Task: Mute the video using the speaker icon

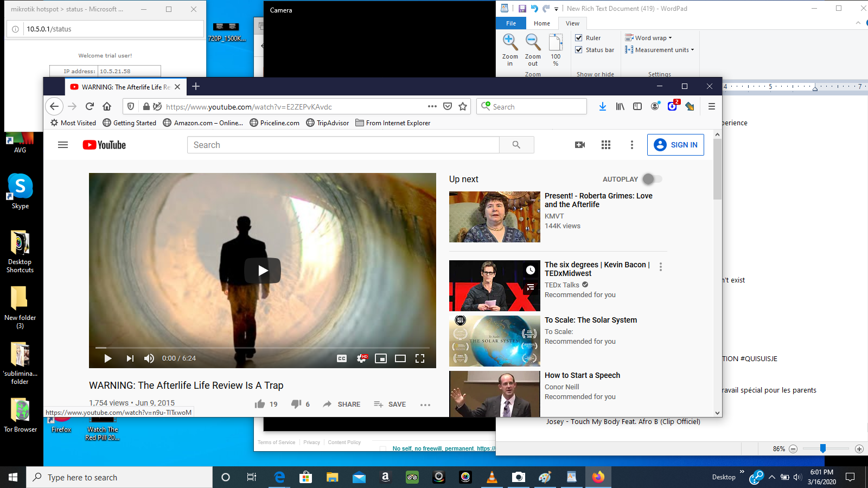Action: pos(149,358)
